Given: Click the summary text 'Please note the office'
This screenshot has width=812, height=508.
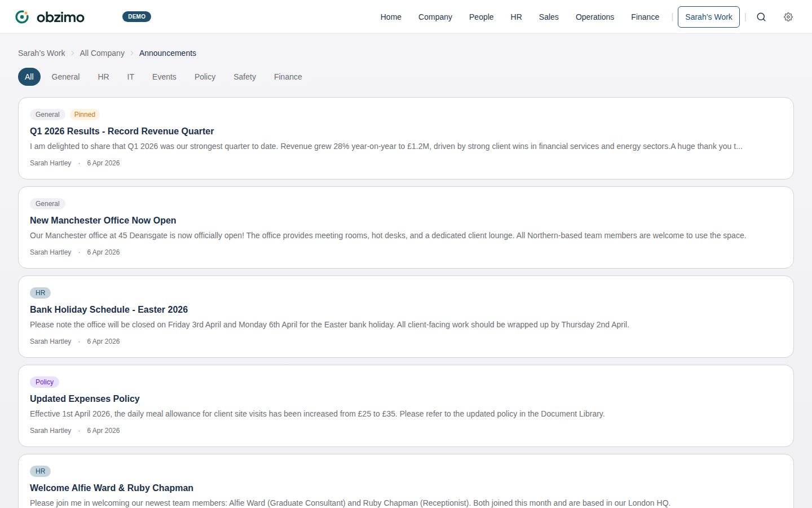Looking at the screenshot, I should (x=329, y=325).
